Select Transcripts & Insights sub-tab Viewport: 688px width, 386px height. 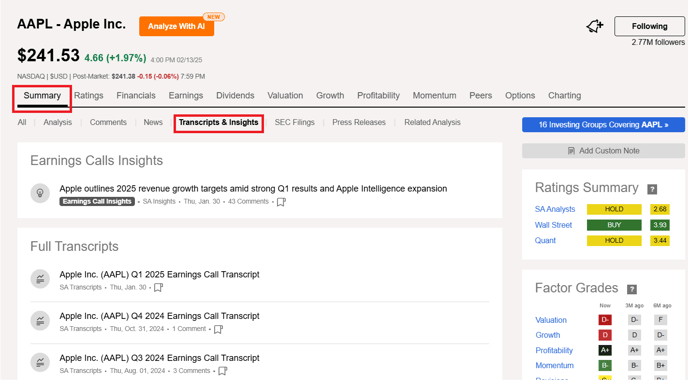pos(219,122)
